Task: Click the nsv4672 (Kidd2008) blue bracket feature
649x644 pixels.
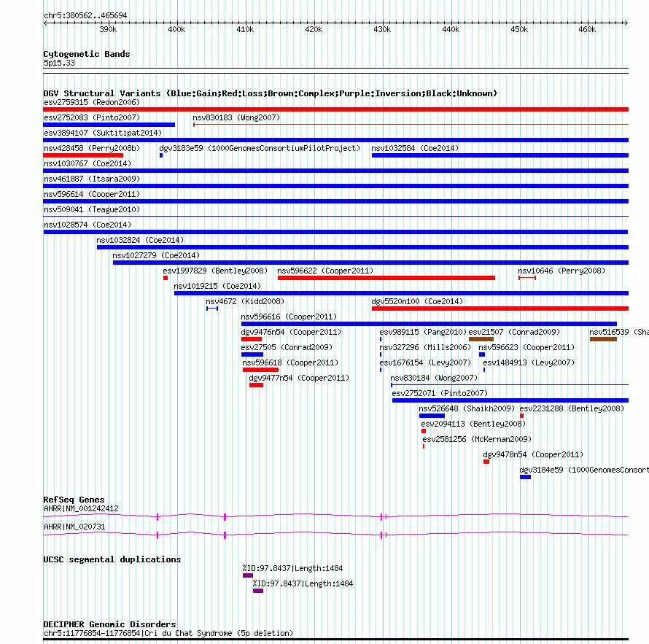Action: coord(212,309)
